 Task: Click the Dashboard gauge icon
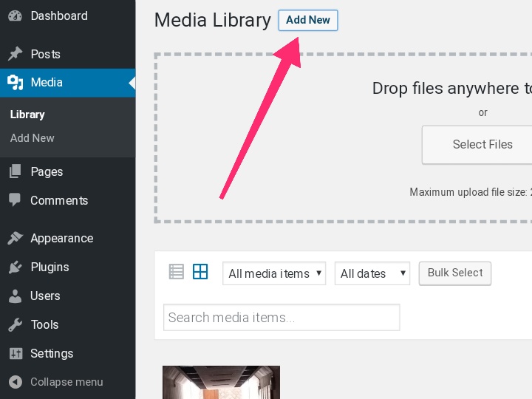pyautogui.click(x=15, y=16)
